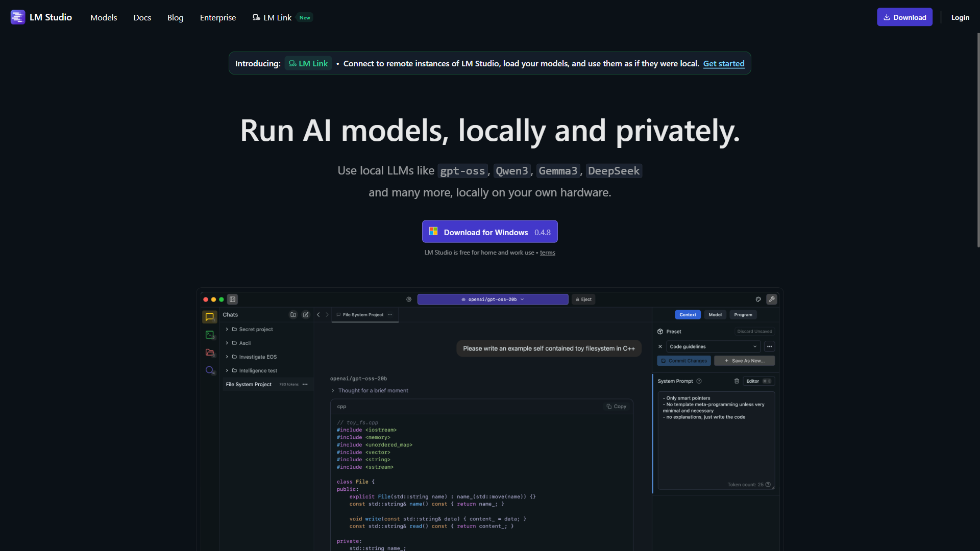Click the Windows logo on download button
Screen dimensions: 980x551
click(433, 232)
